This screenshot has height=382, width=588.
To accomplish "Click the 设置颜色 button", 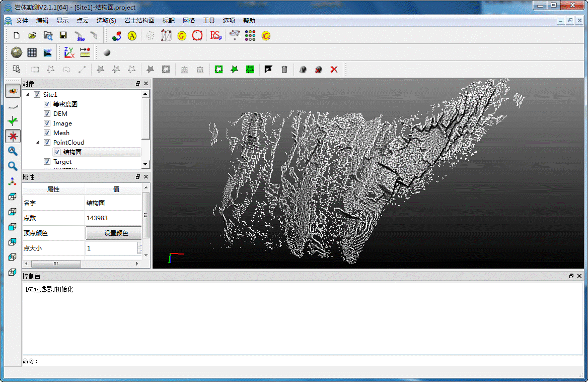I will point(116,233).
